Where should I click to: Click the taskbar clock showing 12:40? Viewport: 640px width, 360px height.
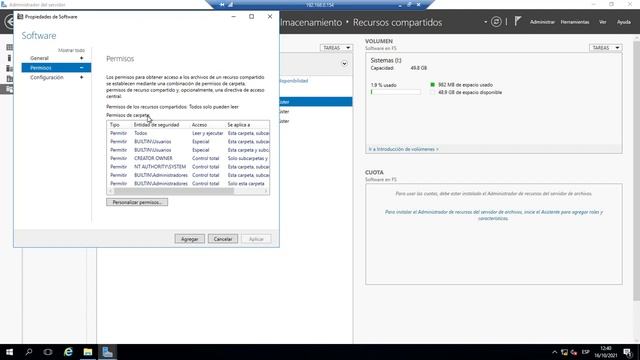point(606,352)
